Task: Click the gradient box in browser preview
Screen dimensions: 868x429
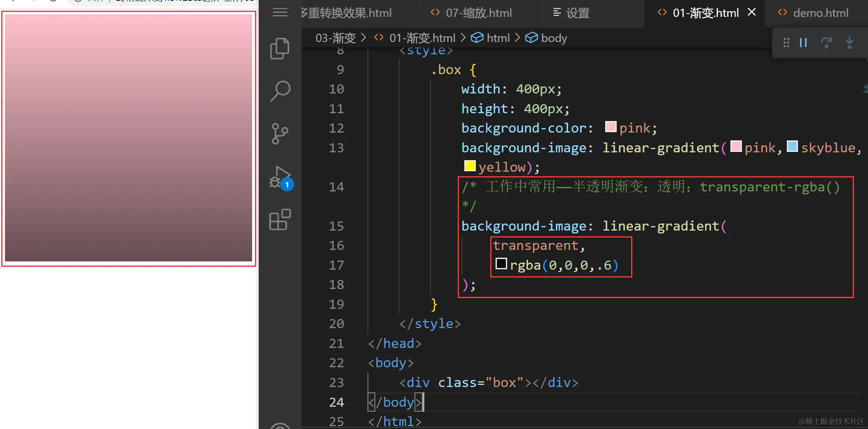Action: point(129,138)
